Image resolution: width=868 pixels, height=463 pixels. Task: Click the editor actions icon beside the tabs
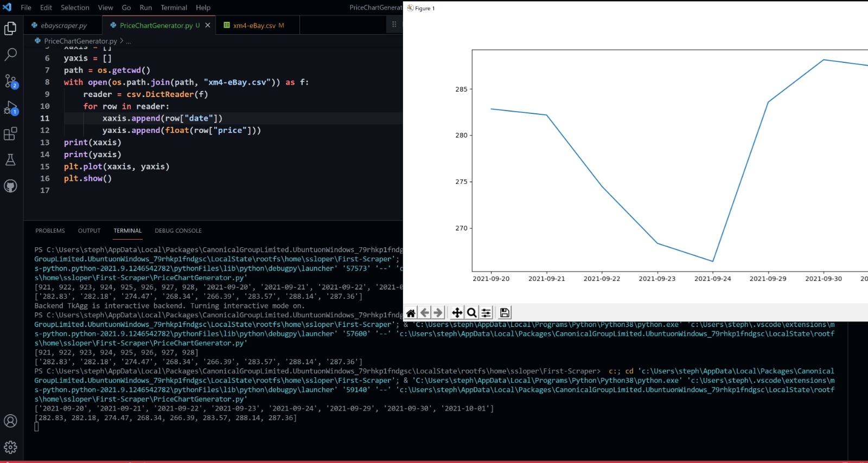coord(394,24)
